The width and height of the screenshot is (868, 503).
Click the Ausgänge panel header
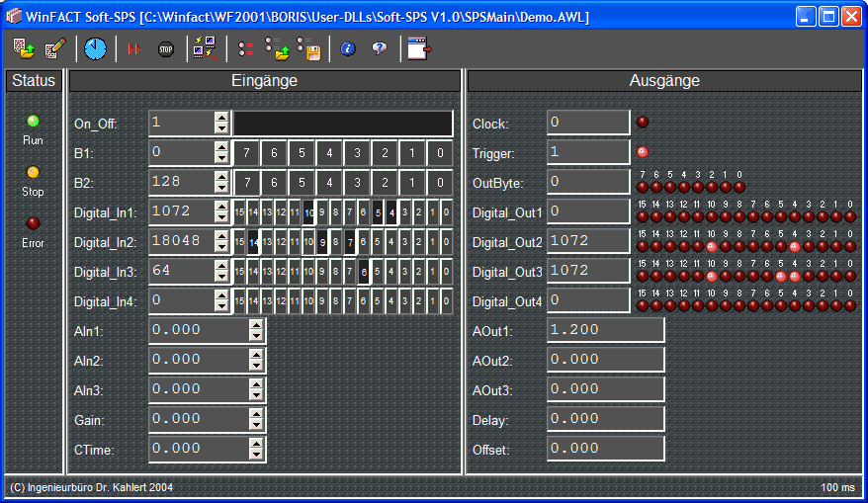pos(664,81)
